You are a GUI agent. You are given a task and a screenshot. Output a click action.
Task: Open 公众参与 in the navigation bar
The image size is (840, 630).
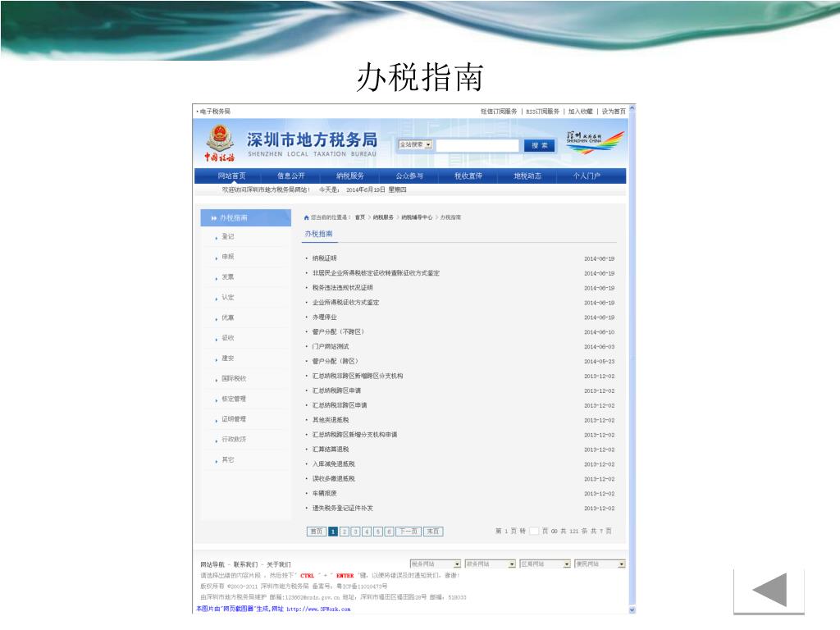(409, 176)
